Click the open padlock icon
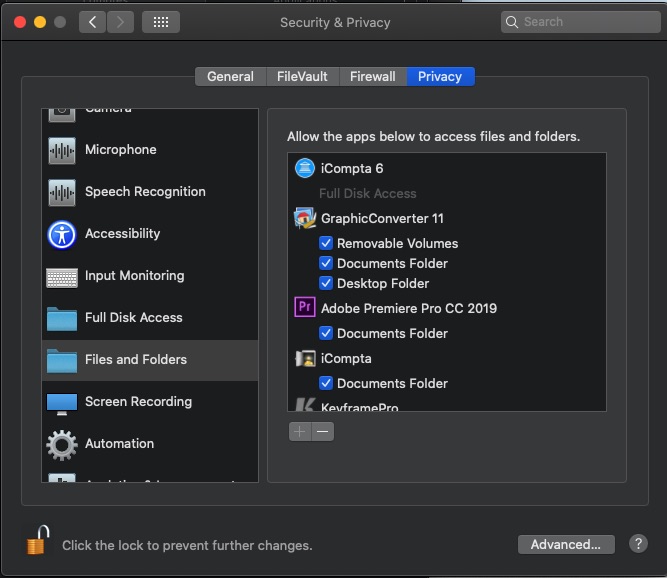The width and height of the screenshot is (667, 578). tap(37, 540)
